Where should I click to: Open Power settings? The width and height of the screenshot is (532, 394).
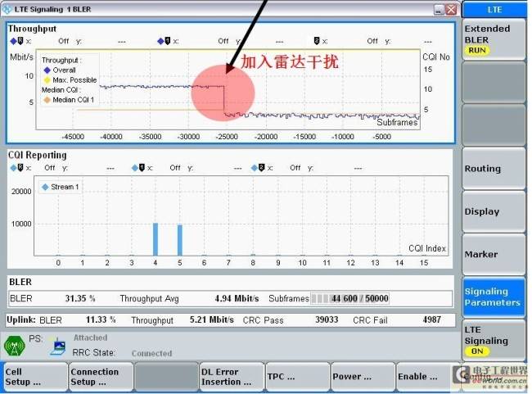tap(363, 377)
